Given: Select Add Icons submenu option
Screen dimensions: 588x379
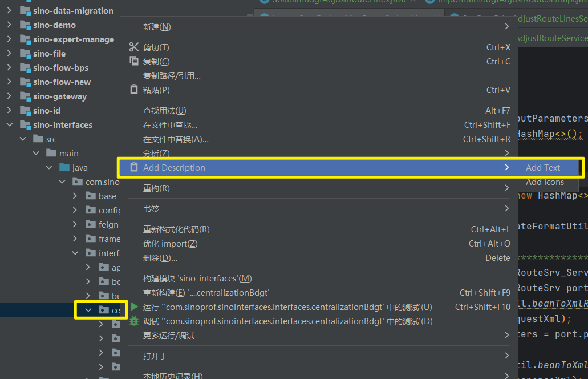Looking at the screenshot, I should [545, 182].
